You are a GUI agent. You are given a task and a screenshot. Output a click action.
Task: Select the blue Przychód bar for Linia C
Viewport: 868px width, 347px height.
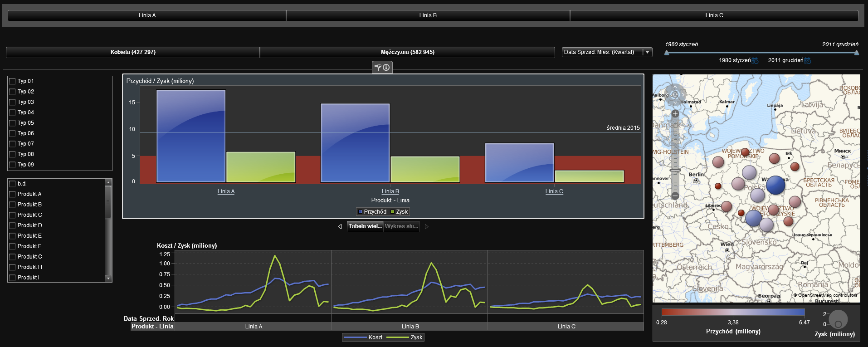520,163
